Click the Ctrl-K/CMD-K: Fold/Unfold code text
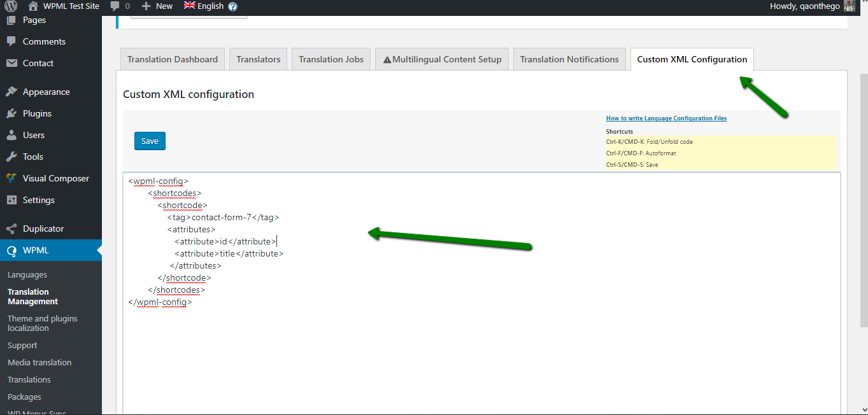 pyautogui.click(x=649, y=142)
